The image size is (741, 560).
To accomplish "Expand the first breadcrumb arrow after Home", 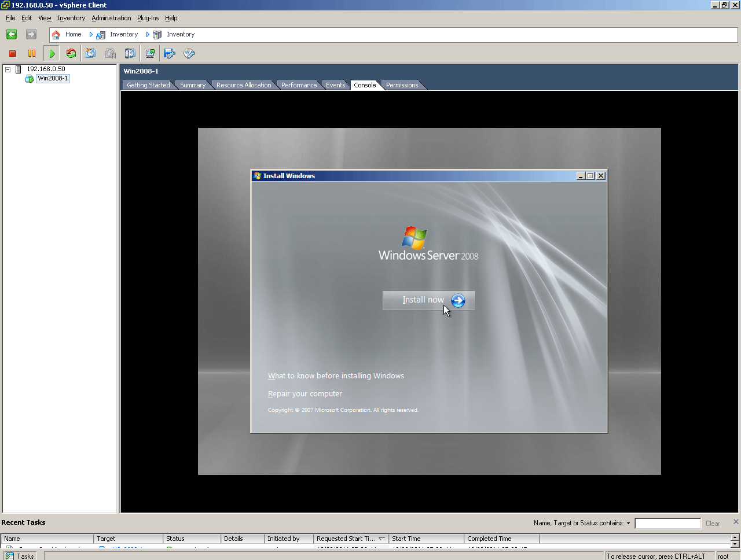I will click(91, 35).
